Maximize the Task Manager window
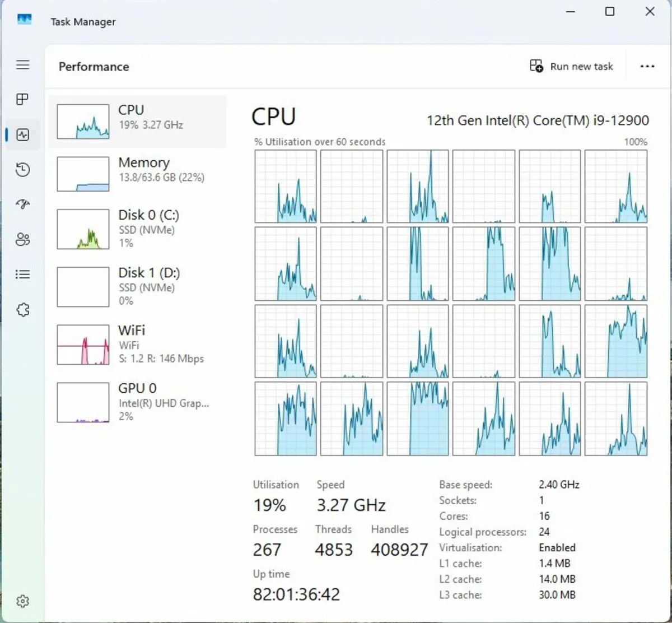 tap(610, 11)
